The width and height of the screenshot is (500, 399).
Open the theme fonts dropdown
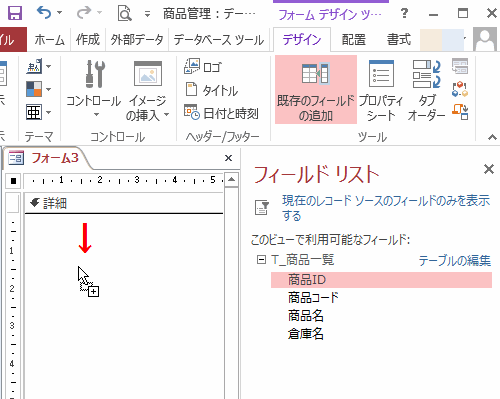tap(39, 112)
